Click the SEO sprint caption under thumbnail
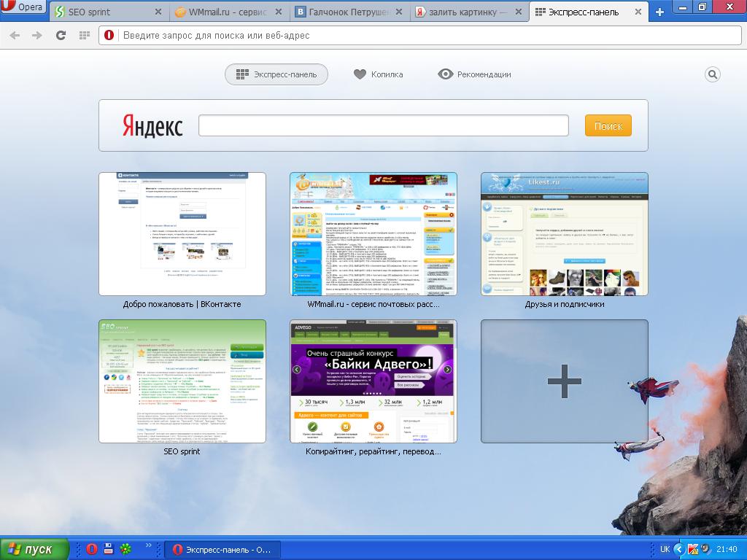This screenshot has width=747, height=560. tap(182, 451)
